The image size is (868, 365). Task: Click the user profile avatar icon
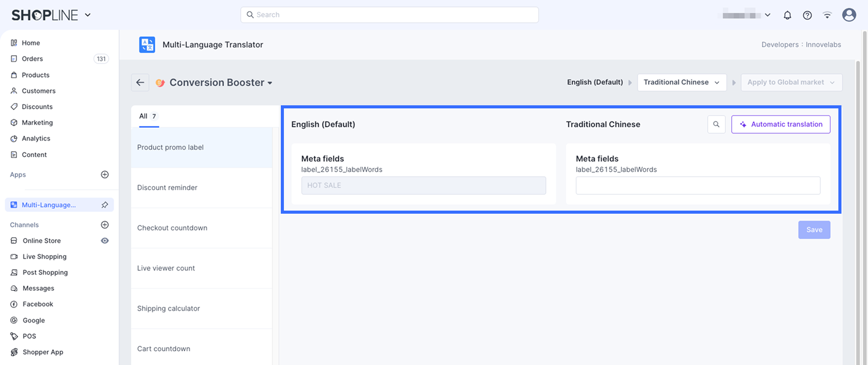849,15
